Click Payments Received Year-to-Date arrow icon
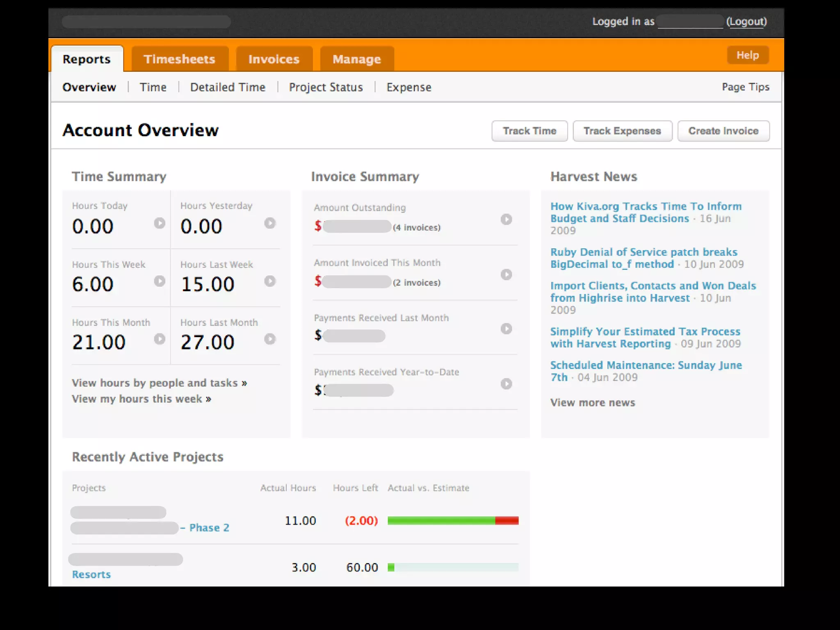This screenshot has height=630, width=840. 506,384
